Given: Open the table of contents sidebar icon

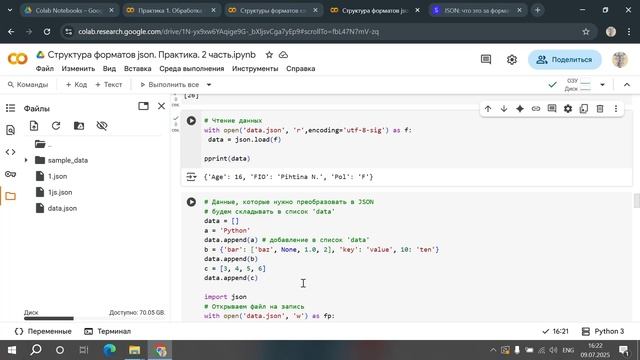Looking at the screenshot, I should [11, 108].
